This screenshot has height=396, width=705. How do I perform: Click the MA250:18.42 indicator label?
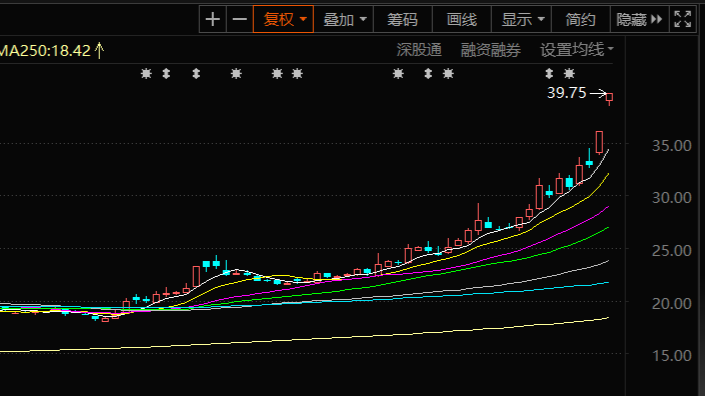[45, 50]
